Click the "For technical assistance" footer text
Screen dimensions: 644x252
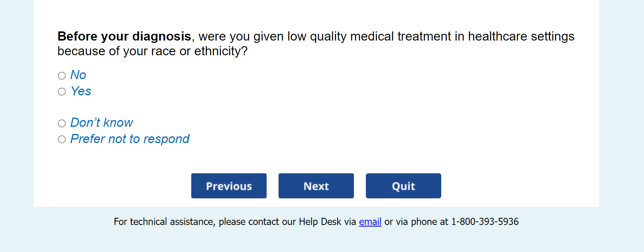(x=164, y=222)
